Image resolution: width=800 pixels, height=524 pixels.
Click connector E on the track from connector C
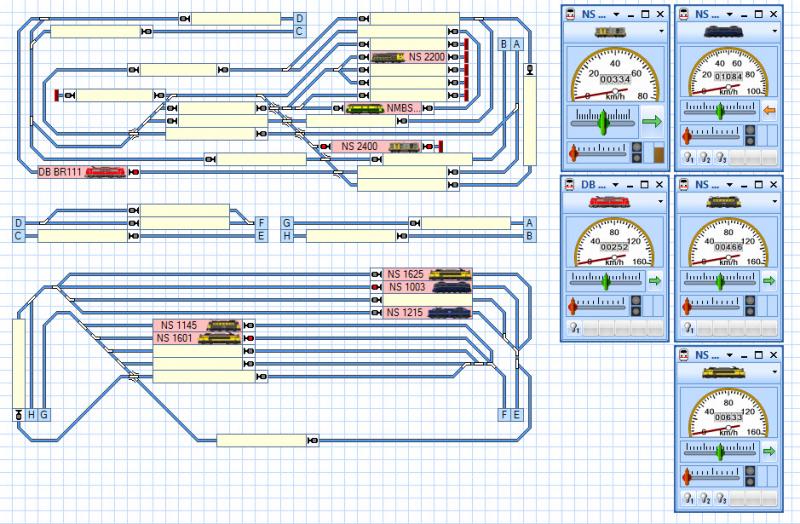point(261,236)
